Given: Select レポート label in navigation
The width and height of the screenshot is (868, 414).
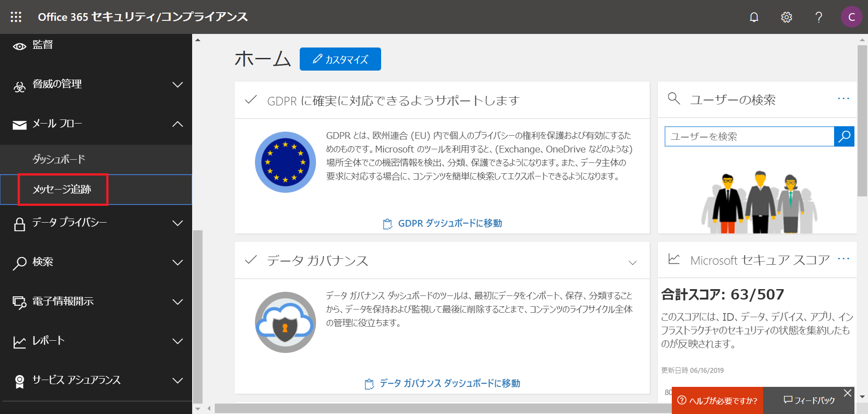Looking at the screenshot, I should pos(48,341).
